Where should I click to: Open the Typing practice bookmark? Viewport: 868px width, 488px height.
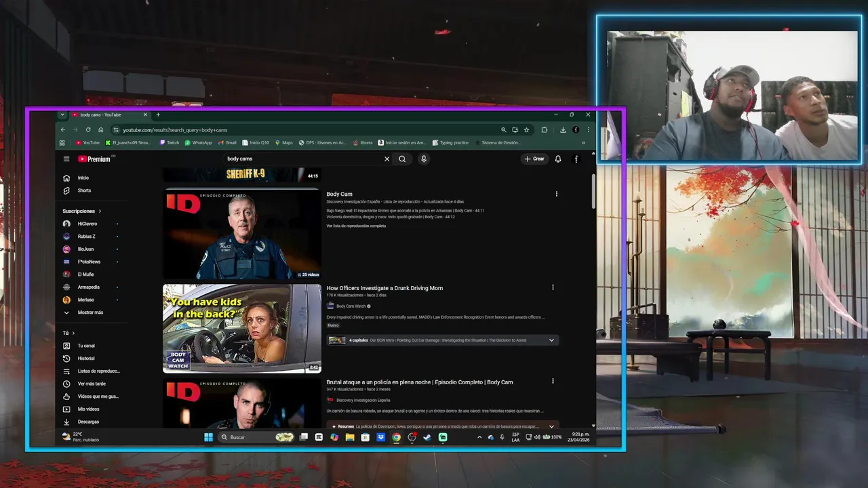450,143
